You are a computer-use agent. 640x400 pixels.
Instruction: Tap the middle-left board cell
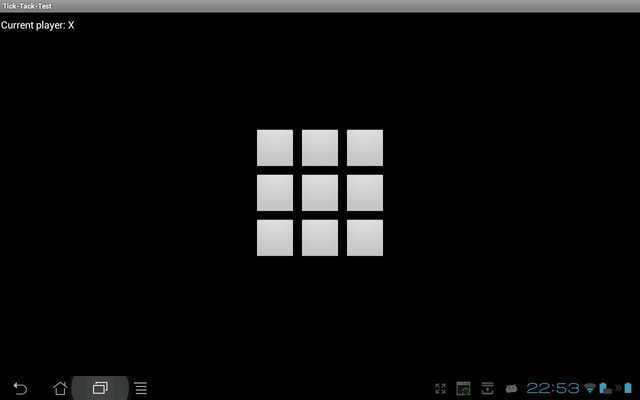[275, 193]
